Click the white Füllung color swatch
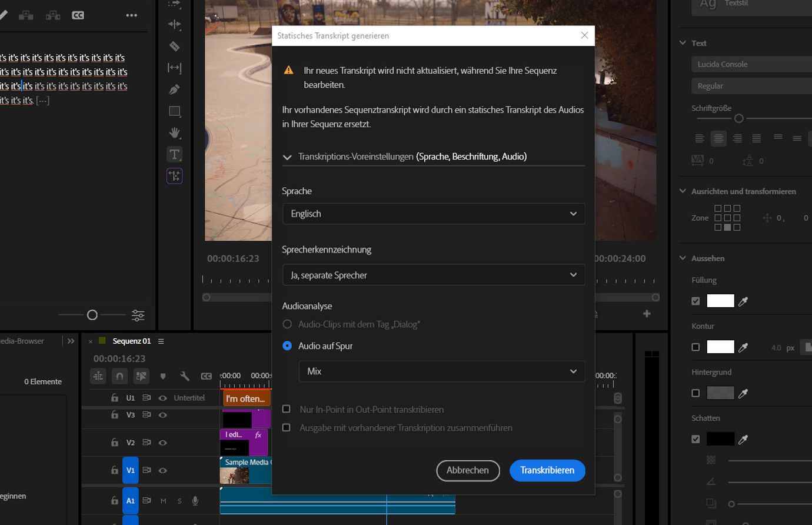 (x=720, y=301)
